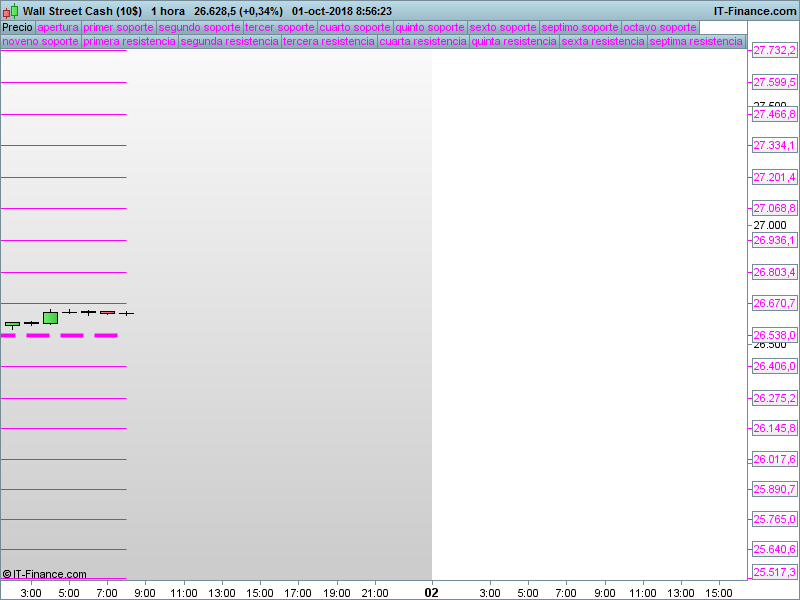This screenshot has width=800, height=600.
Task: Click the 25.890,7 price level tag
Action: tap(774, 489)
